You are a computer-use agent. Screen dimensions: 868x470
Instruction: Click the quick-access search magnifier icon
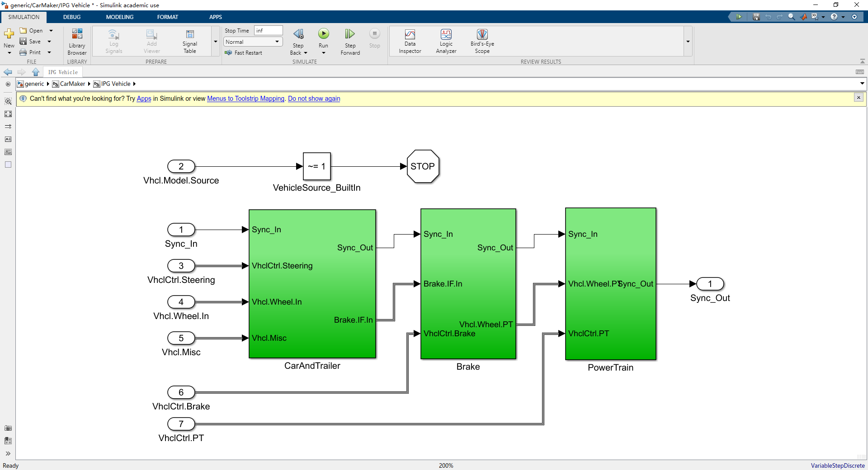(792, 17)
